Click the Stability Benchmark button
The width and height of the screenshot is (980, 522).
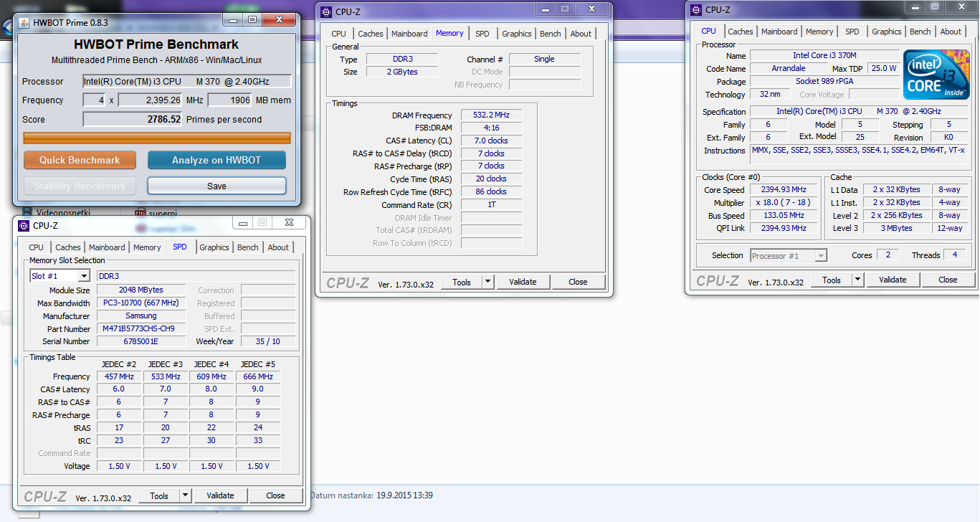tap(80, 186)
